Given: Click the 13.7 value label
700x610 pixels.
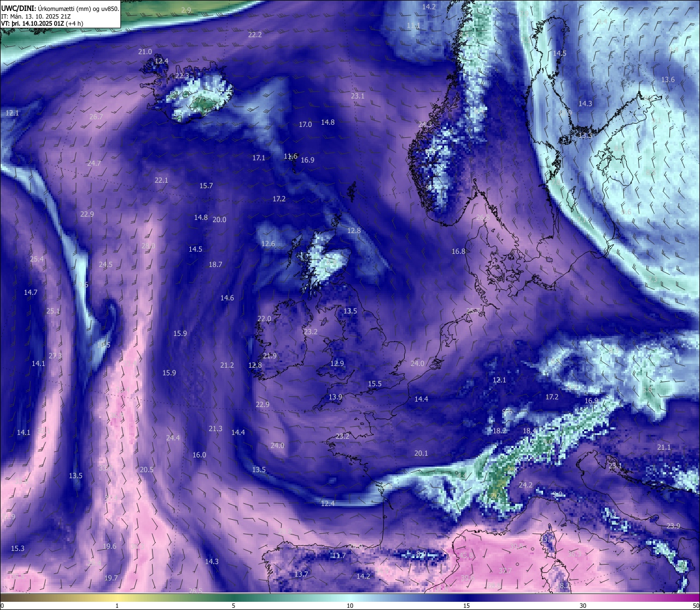Looking at the screenshot, I should (x=301, y=574).
